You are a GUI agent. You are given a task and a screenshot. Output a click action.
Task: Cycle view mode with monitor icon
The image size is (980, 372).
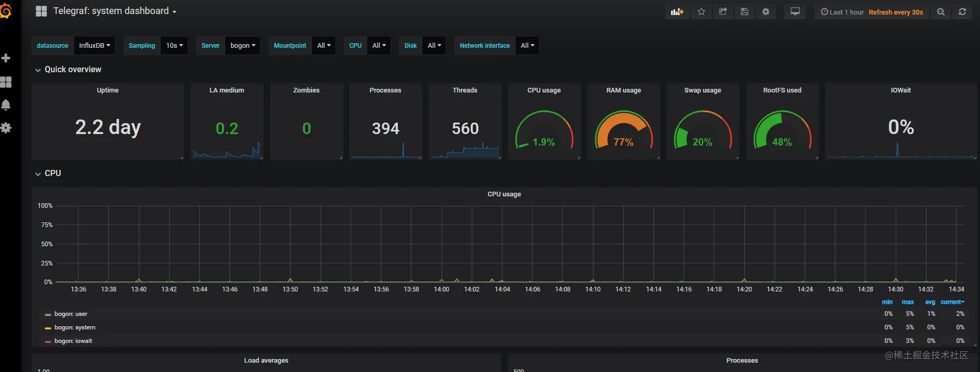click(795, 11)
